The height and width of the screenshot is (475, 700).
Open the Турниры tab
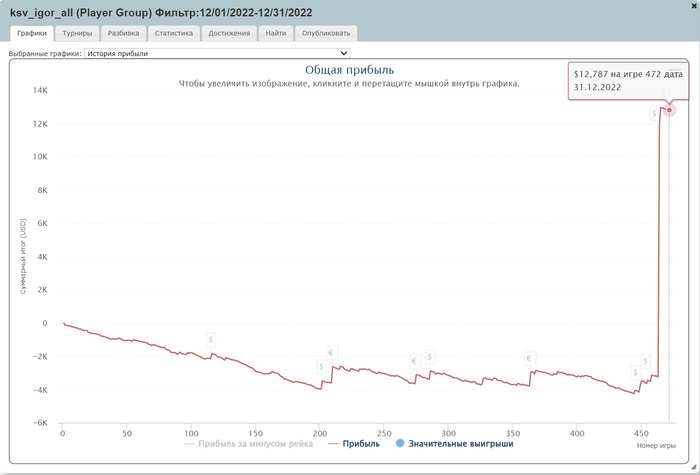coord(77,33)
